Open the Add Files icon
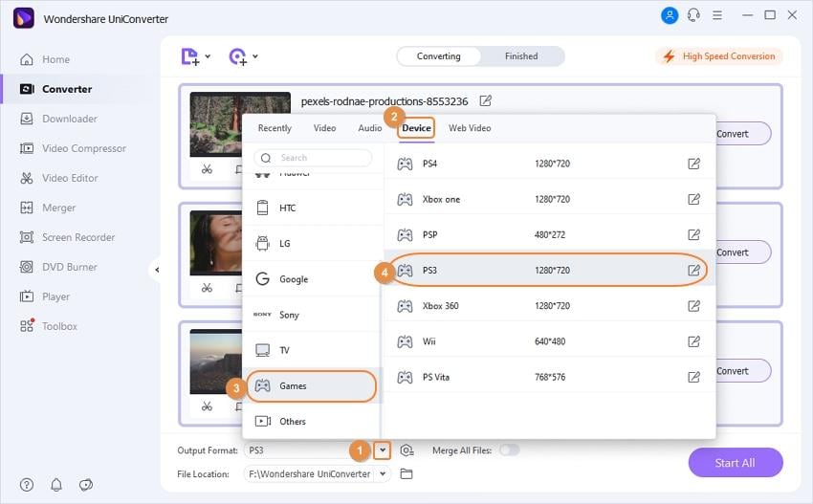The image size is (813, 504). pyautogui.click(x=189, y=56)
